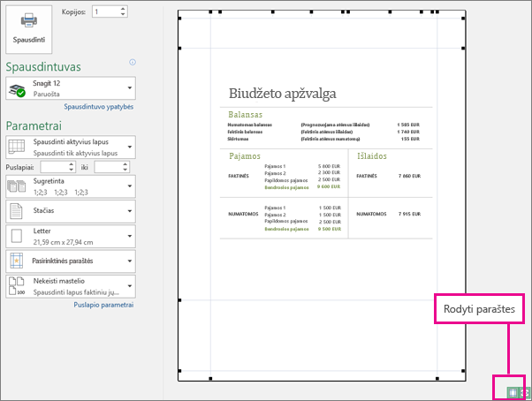The height and width of the screenshot is (401, 532).
Task: Click the bottom-right margin handle on preview
Action: (463, 371)
